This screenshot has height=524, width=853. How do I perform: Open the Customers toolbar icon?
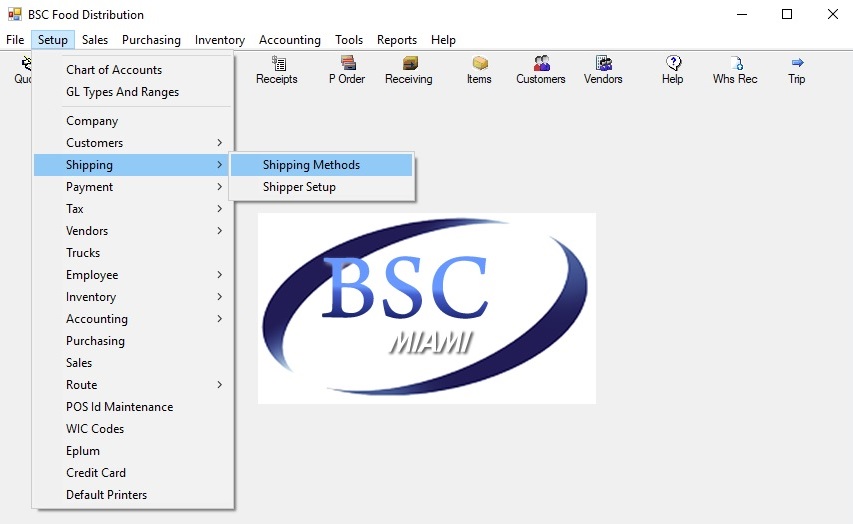pyautogui.click(x=541, y=71)
